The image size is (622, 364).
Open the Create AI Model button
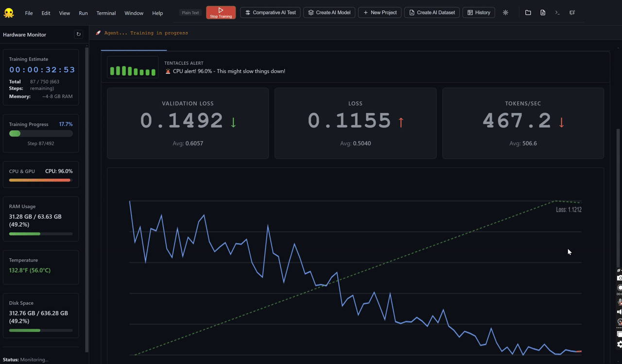[x=329, y=13]
